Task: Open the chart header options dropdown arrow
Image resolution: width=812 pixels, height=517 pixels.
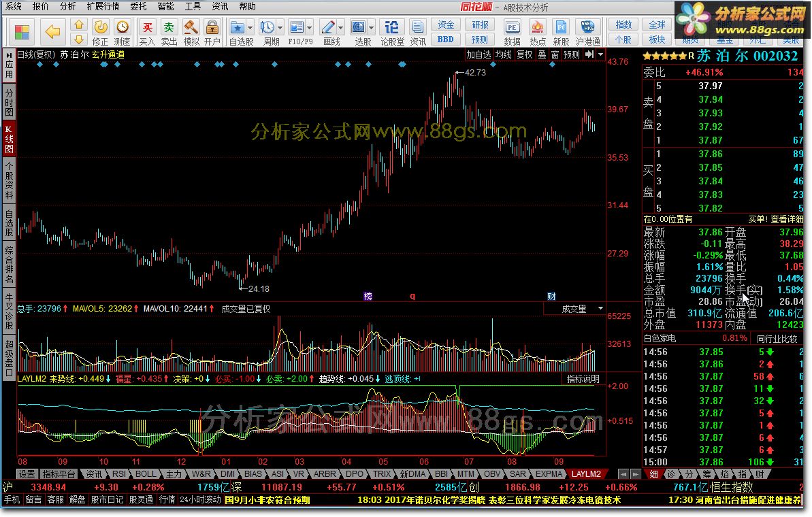Action: (600, 54)
